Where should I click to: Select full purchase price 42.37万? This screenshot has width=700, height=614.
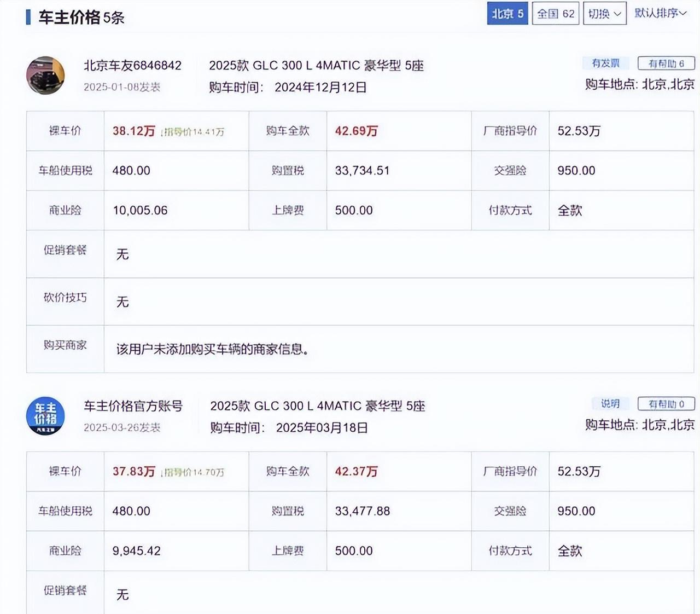click(357, 471)
